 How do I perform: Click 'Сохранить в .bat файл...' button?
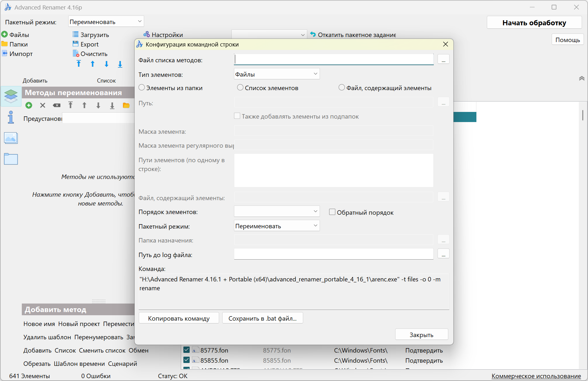click(x=262, y=318)
